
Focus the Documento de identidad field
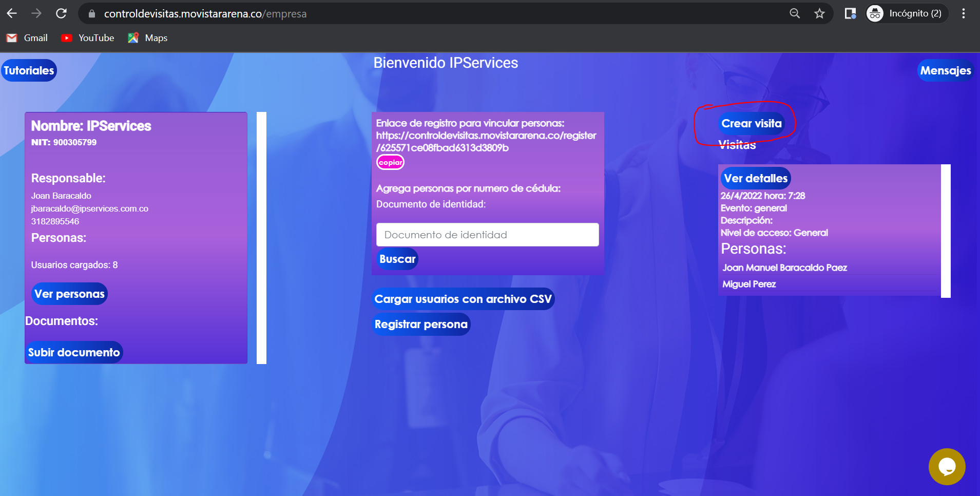point(487,235)
